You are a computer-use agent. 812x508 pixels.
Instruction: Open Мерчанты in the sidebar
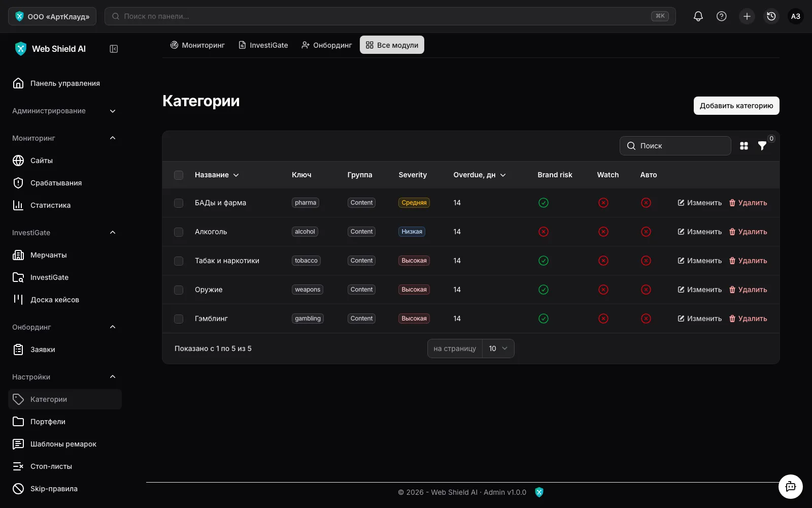[65, 255]
